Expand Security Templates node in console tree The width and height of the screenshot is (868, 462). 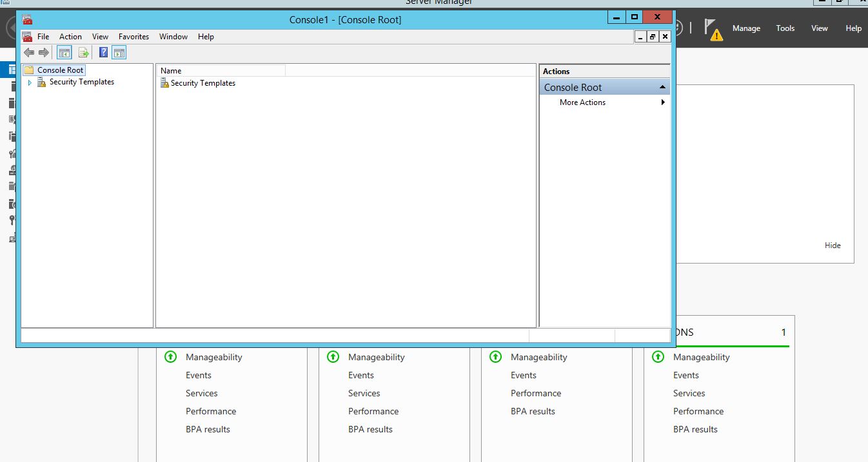[x=30, y=82]
